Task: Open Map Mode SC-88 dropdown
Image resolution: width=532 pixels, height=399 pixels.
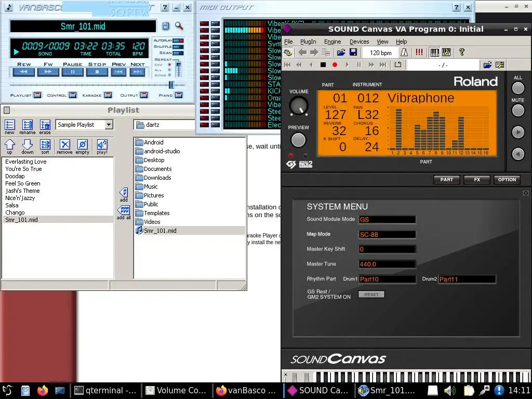Action: [387, 234]
